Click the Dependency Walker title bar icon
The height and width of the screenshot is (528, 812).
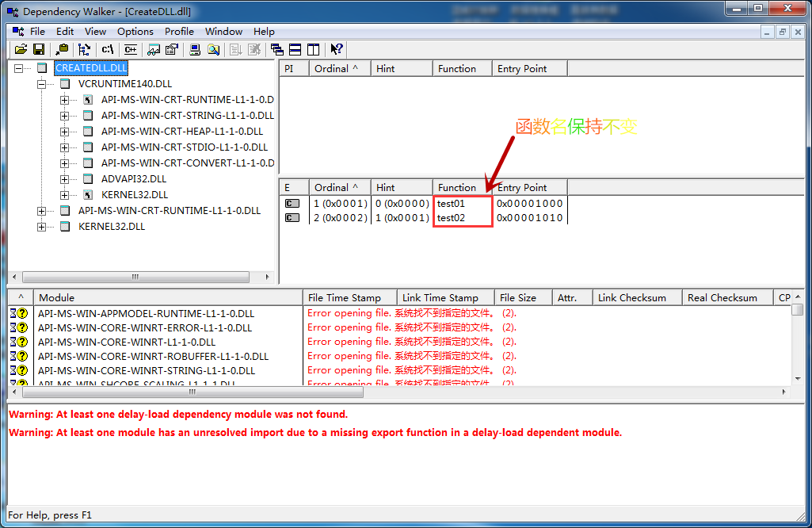point(13,11)
